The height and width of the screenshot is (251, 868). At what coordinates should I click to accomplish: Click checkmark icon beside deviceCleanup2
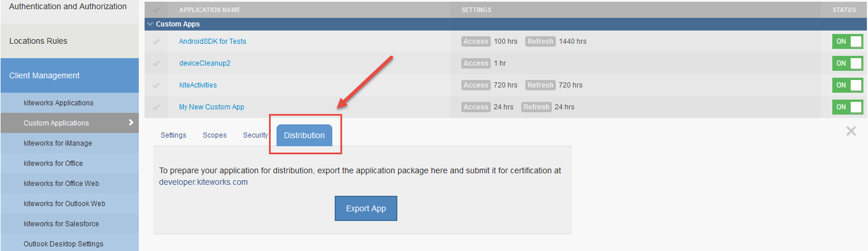coord(156,63)
